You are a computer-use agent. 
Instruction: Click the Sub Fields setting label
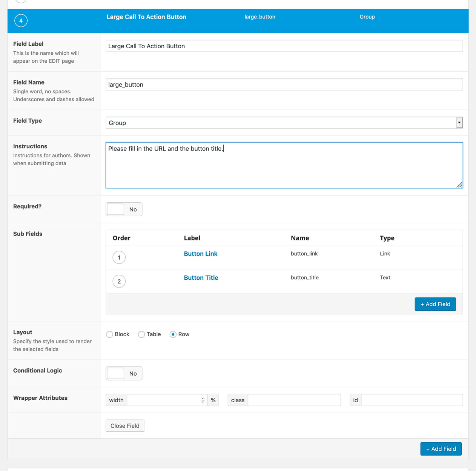(x=28, y=234)
